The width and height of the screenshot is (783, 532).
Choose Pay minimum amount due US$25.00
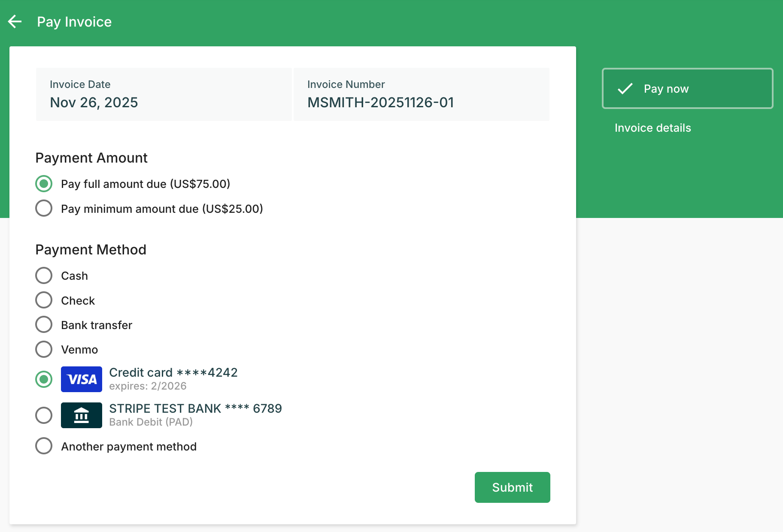(44, 209)
